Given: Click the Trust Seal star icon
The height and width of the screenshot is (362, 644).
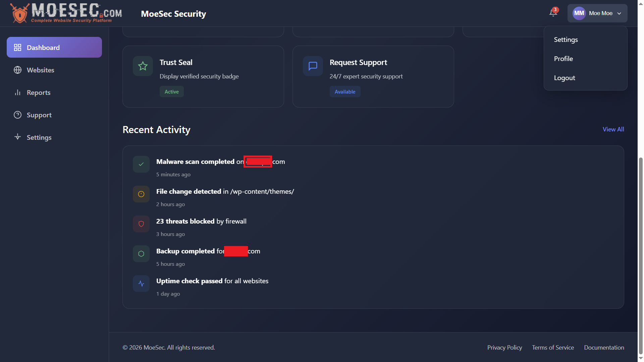Looking at the screenshot, I should (x=143, y=66).
